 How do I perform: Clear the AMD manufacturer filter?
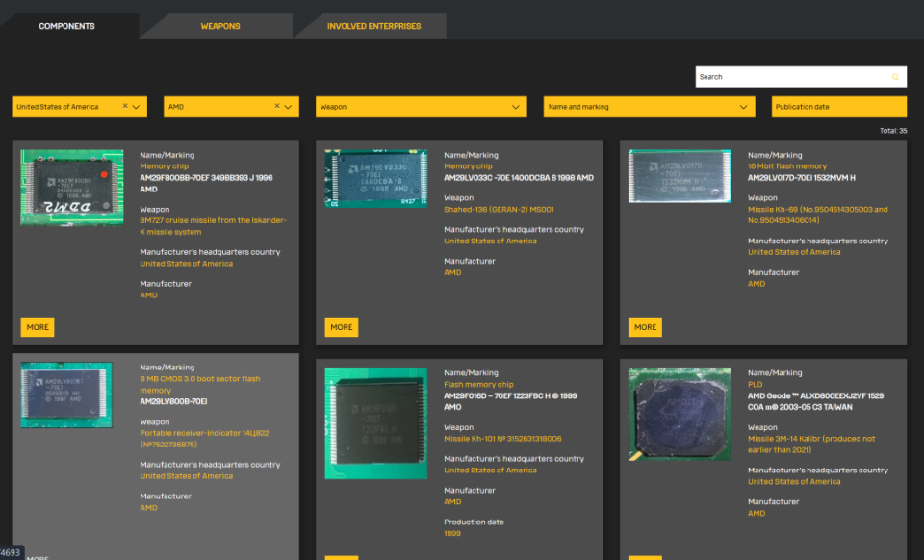277,106
